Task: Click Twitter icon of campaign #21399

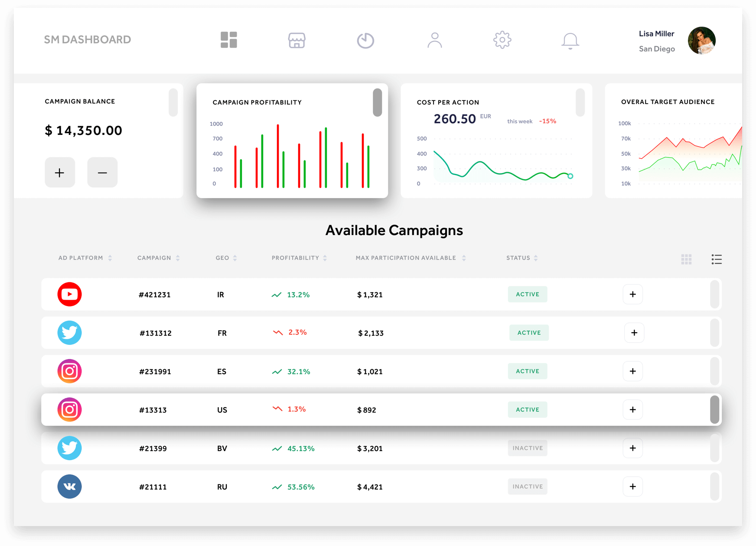Action: click(69, 448)
